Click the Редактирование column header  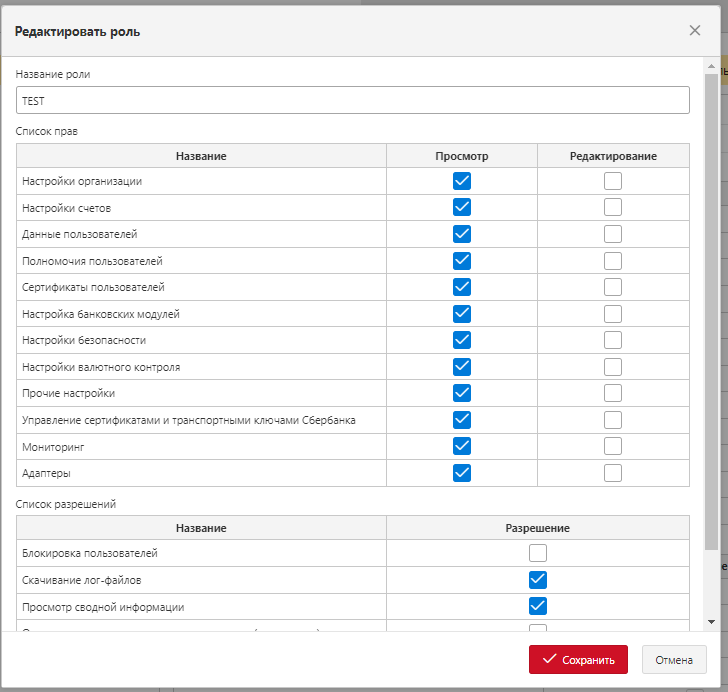[613, 156]
